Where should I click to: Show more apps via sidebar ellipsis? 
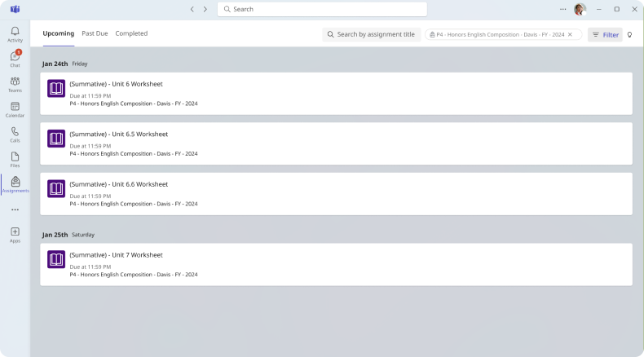[15, 209]
